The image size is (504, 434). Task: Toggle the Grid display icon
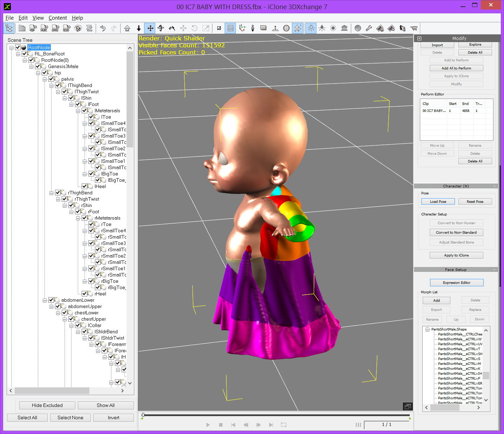(x=230, y=28)
